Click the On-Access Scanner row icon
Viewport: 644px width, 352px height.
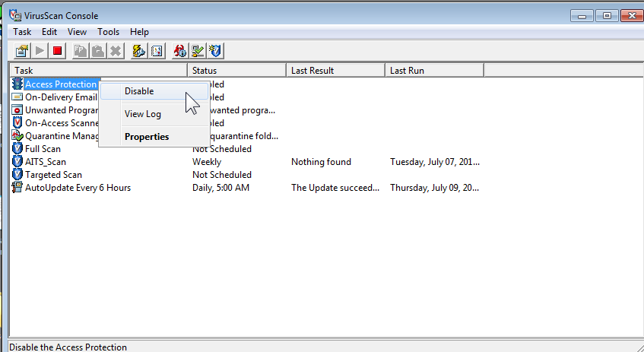(17, 123)
